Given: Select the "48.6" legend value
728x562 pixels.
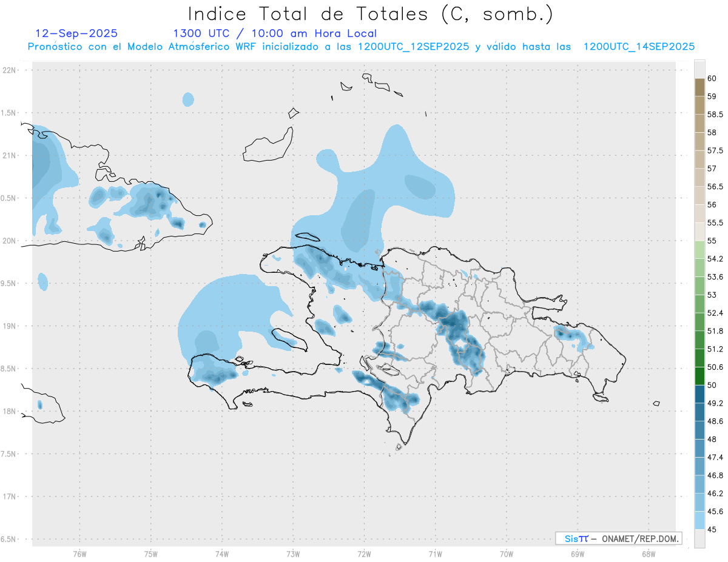Looking at the screenshot, I should 715,421.
